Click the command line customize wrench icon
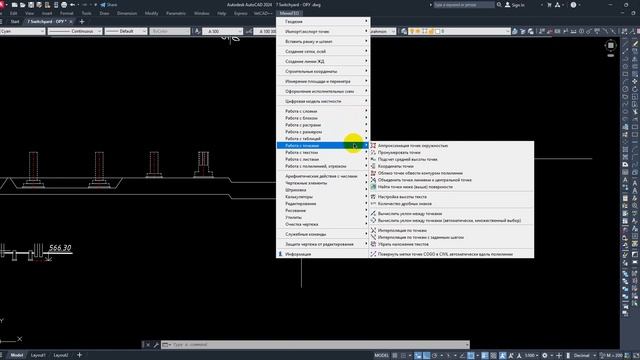Screen dimensions: 640x360 coord(156,345)
